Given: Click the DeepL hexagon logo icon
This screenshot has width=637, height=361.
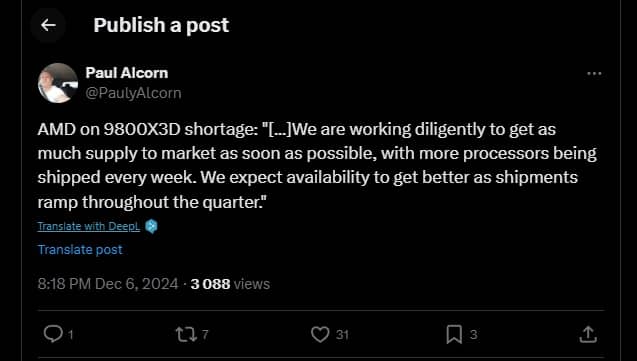Looking at the screenshot, I should 152,226.
